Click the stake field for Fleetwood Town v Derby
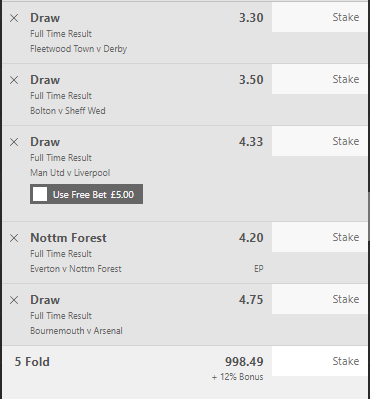Screen dimensions: 370x399 320,17
